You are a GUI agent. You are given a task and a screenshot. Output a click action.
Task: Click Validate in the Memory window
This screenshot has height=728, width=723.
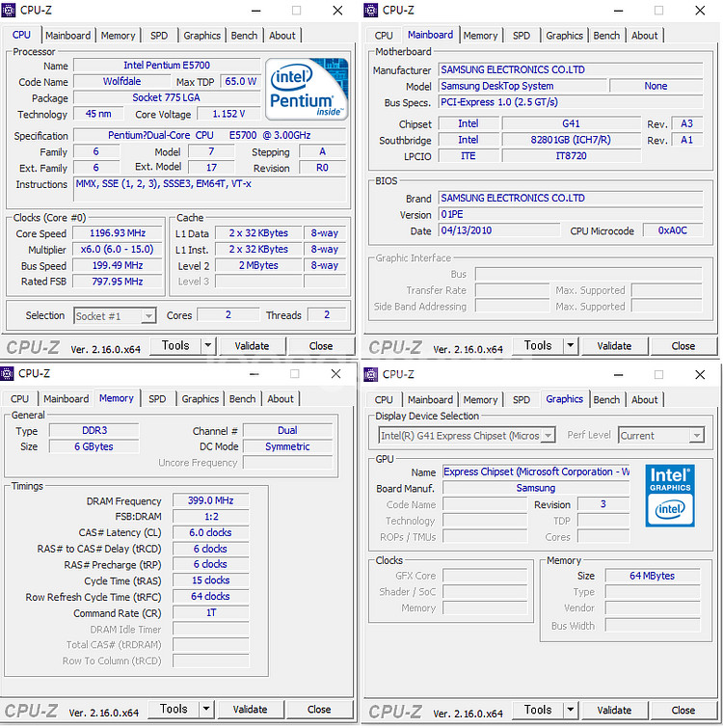click(x=250, y=710)
